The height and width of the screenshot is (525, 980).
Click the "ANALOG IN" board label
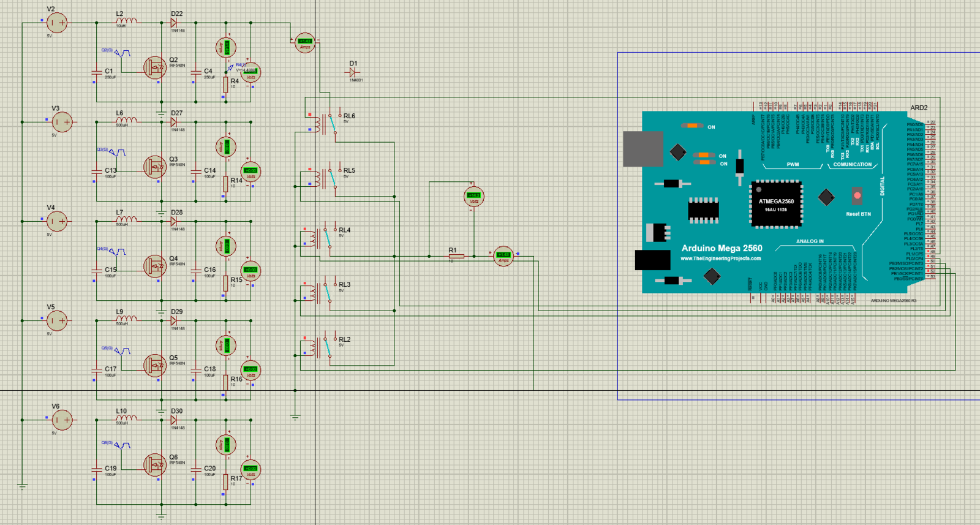click(x=810, y=241)
